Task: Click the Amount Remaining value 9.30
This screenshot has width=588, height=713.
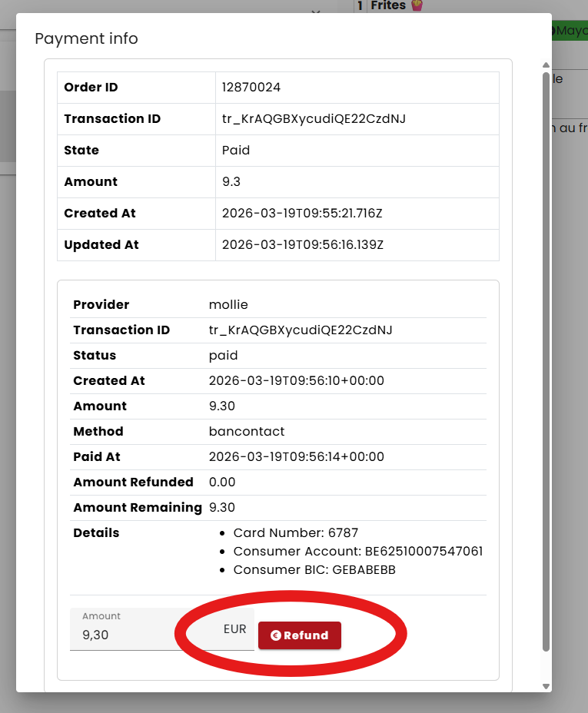Action: click(222, 507)
